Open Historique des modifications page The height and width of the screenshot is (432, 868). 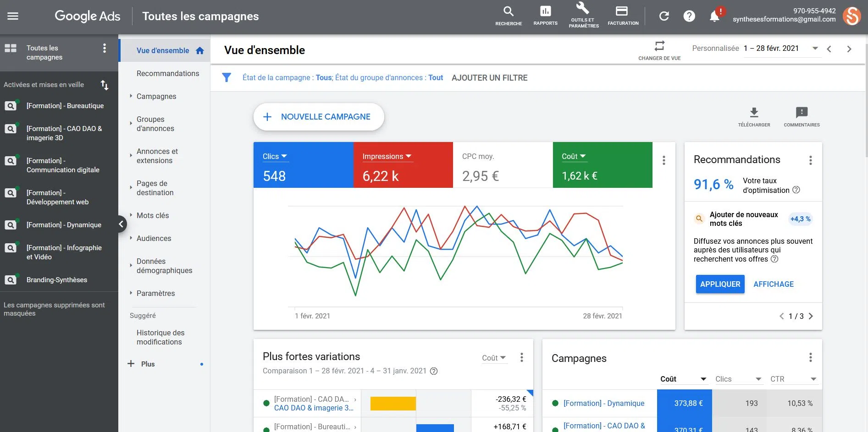(x=160, y=337)
